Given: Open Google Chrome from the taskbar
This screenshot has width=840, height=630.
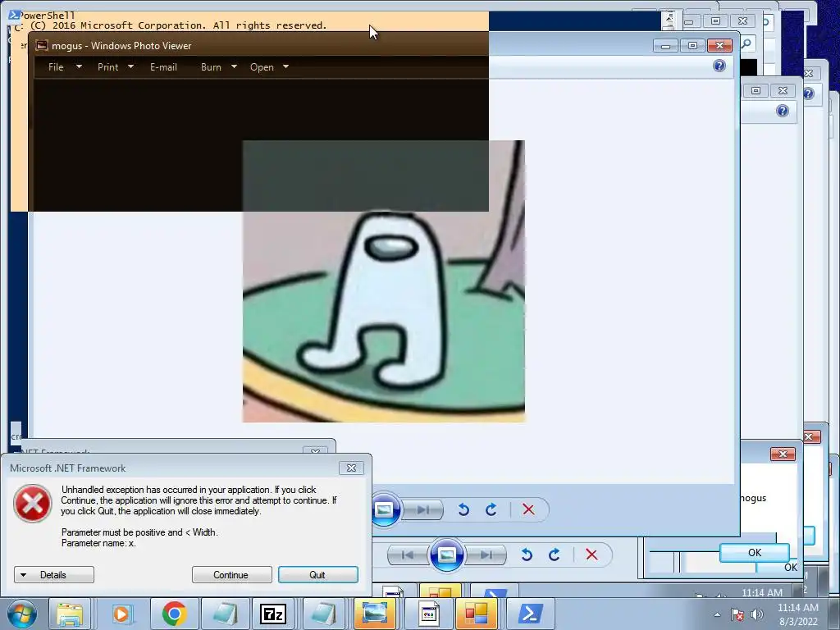Looking at the screenshot, I should coord(174,614).
